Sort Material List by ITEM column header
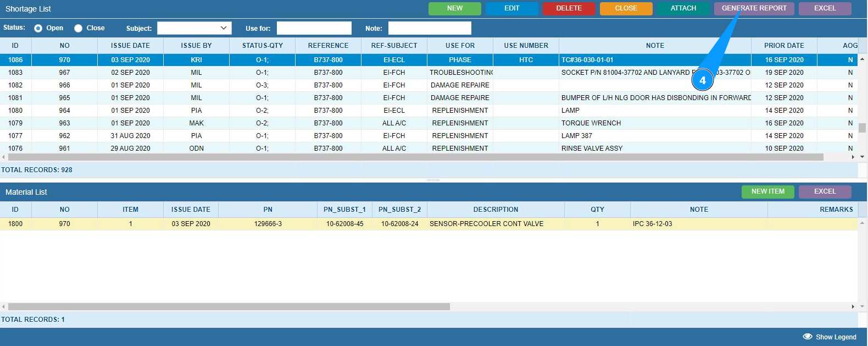Screen dimensions: 868x346 [x=130, y=210]
